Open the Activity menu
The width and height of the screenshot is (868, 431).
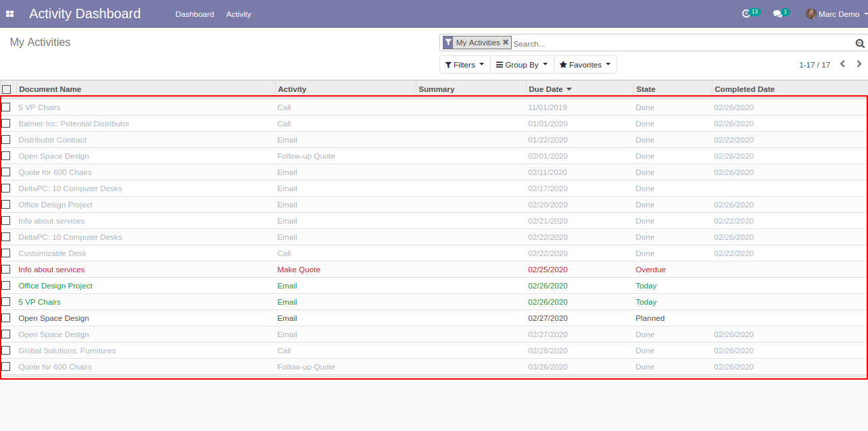point(239,14)
